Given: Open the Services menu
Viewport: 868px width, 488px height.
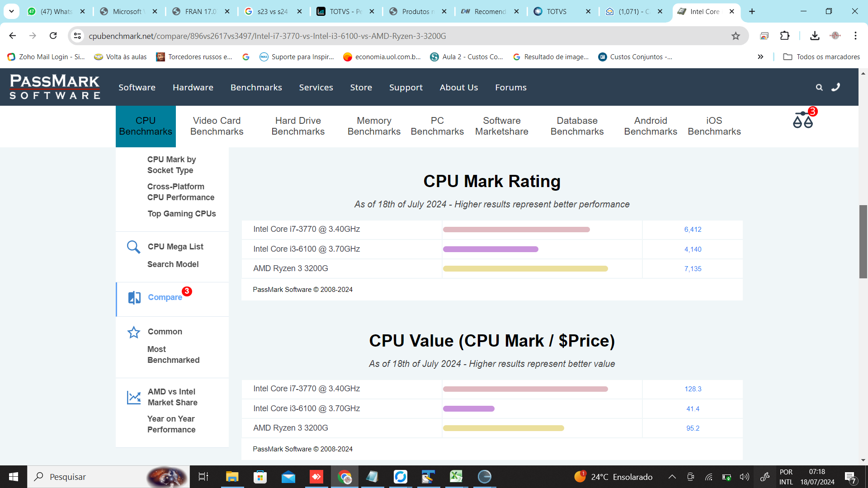Looking at the screenshot, I should [x=316, y=88].
